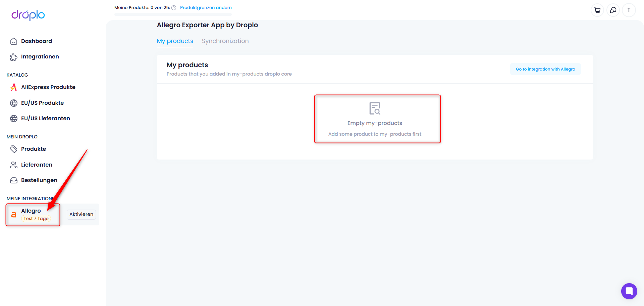Click the product limit progress bar

[173, 14]
